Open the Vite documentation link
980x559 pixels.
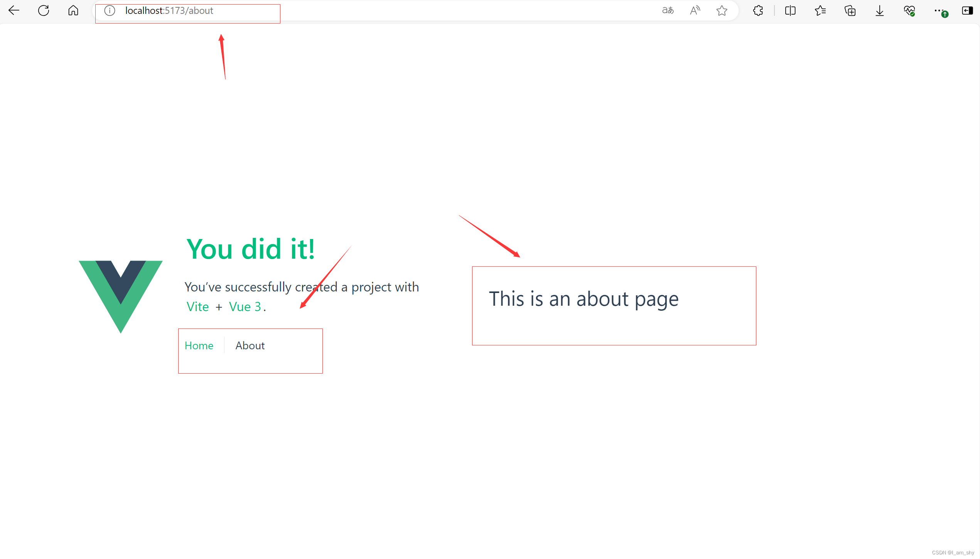pyautogui.click(x=197, y=306)
